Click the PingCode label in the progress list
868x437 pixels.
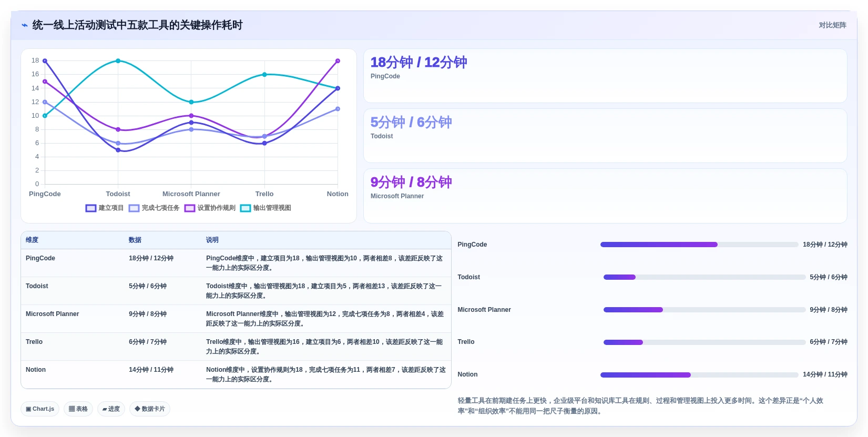[x=472, y=245]
